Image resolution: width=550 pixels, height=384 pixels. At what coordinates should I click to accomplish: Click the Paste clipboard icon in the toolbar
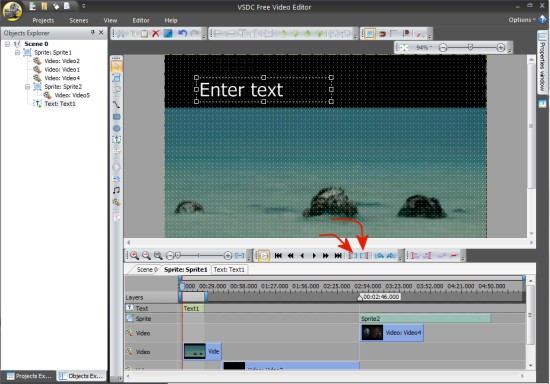(144, 34)
